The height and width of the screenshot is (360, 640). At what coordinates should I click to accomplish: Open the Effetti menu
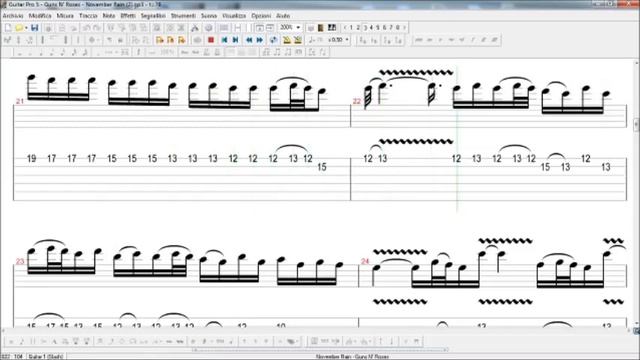tap(128, 16)
